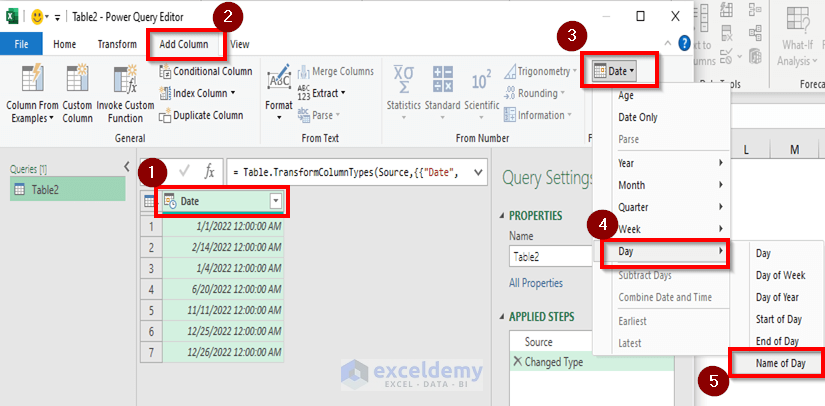
Task: Add a Conditional Column
Action: [x=205, y=71]
